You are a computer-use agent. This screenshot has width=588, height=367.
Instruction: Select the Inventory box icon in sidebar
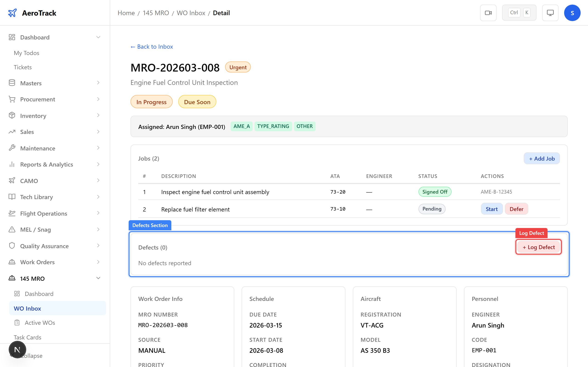click(x=12, y=116)
